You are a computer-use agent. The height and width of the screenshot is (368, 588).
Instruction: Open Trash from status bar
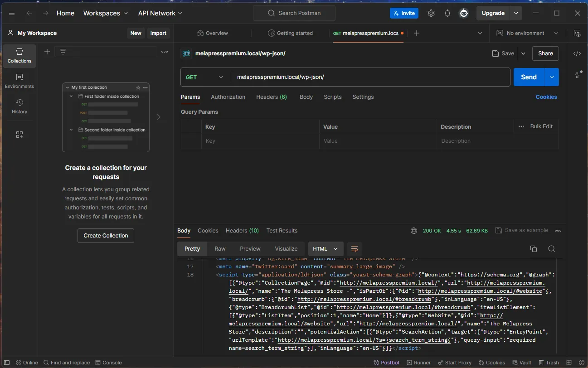click(x=548, y=363)
